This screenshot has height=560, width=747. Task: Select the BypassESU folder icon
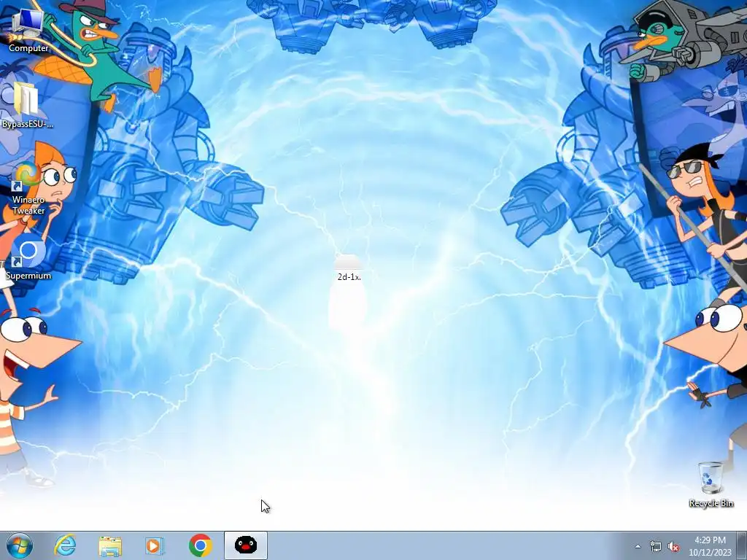tap(28, 105)
